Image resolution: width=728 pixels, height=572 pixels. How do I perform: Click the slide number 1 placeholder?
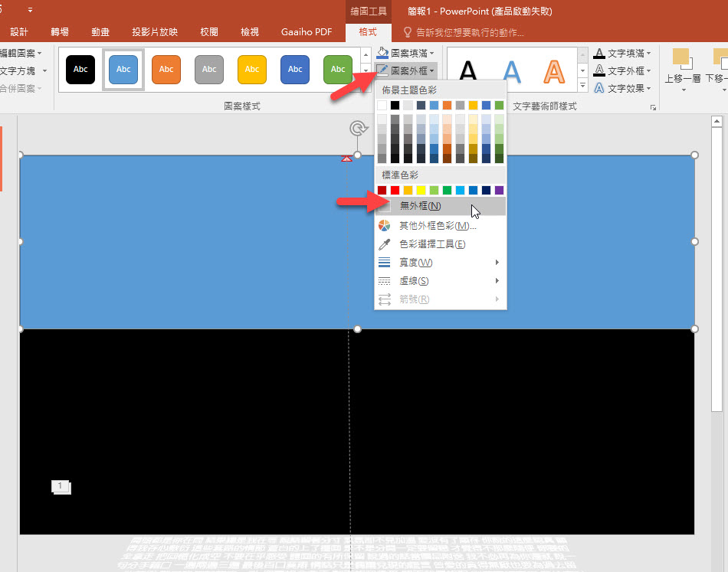click(x=61, y=487)
